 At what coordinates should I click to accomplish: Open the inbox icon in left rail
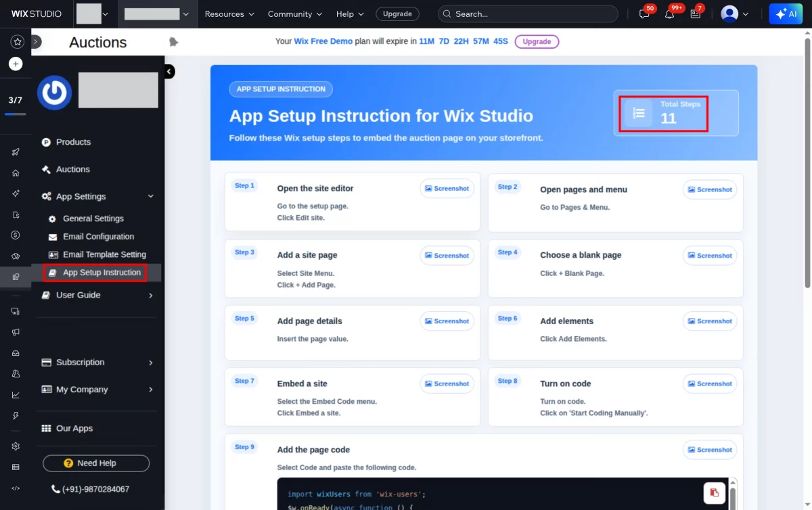tap(16, 353)
